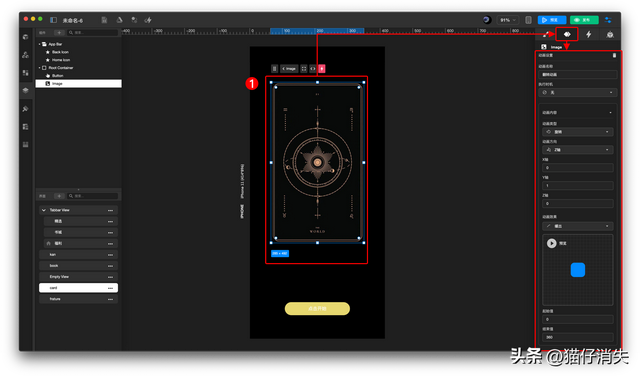Screen dimensions: 640x376
Task: Click the pink icon on canvas toolbar
Action: tap(322, 69)
